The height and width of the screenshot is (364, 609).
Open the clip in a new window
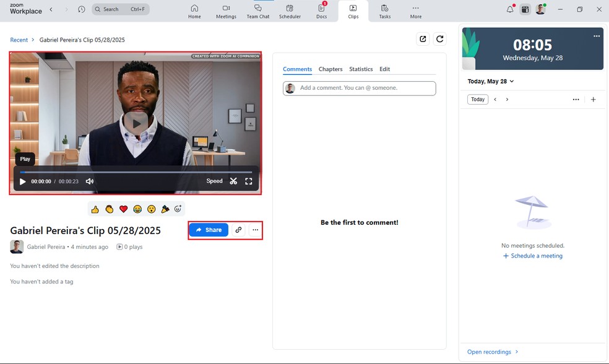click(423, 39)
